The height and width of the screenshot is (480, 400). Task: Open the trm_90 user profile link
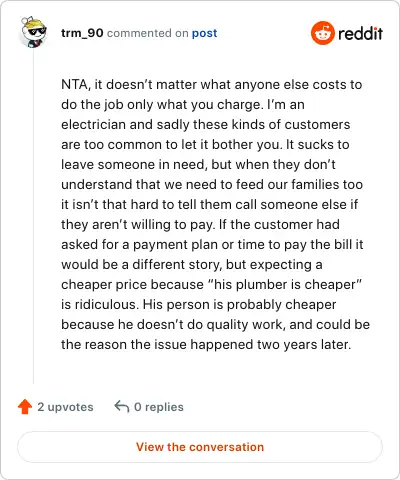pos(82,33)
